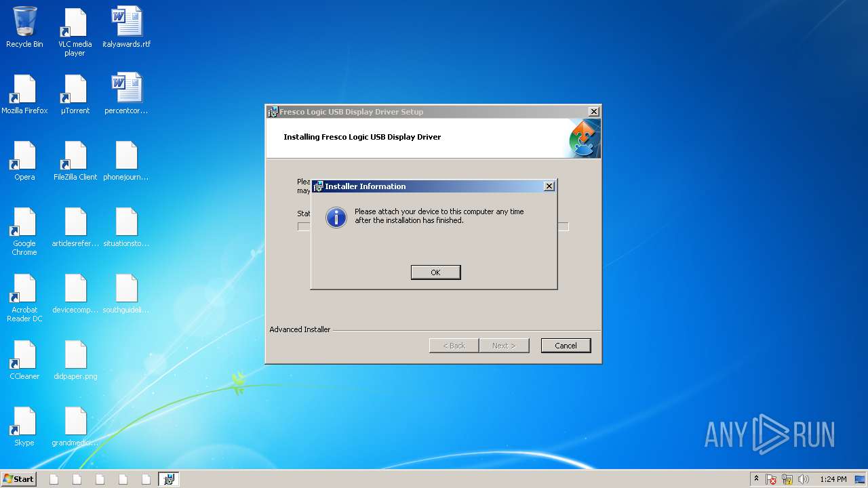Select the Google Chrome shortcut

tap(24, 231)
